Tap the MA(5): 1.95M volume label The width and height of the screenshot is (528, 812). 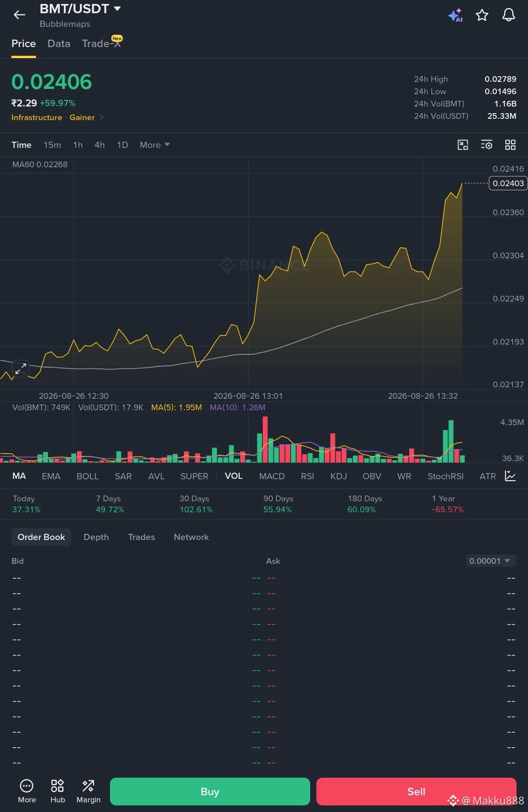[x=176, y=408]
